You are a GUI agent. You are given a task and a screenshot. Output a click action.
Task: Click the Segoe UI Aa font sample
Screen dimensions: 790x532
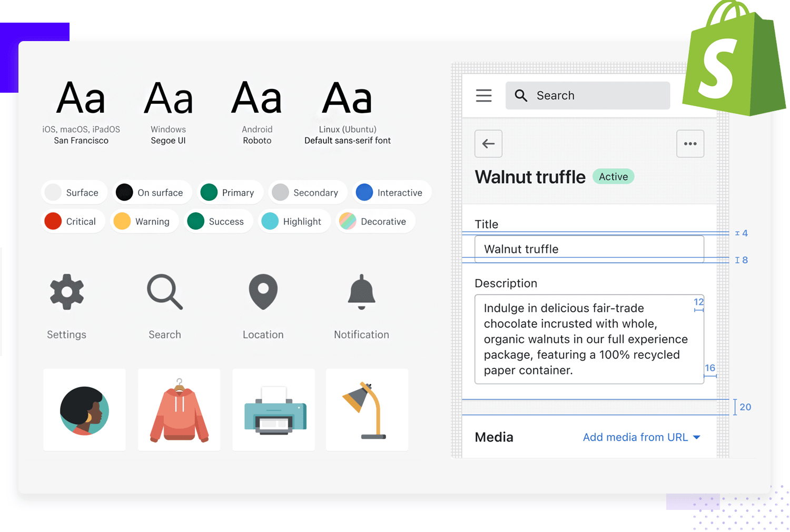point(169,98)
